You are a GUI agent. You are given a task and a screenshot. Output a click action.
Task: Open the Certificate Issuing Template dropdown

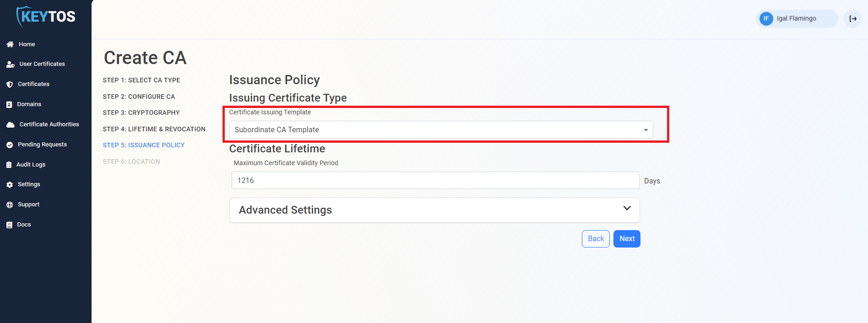(x=440, y=130)
